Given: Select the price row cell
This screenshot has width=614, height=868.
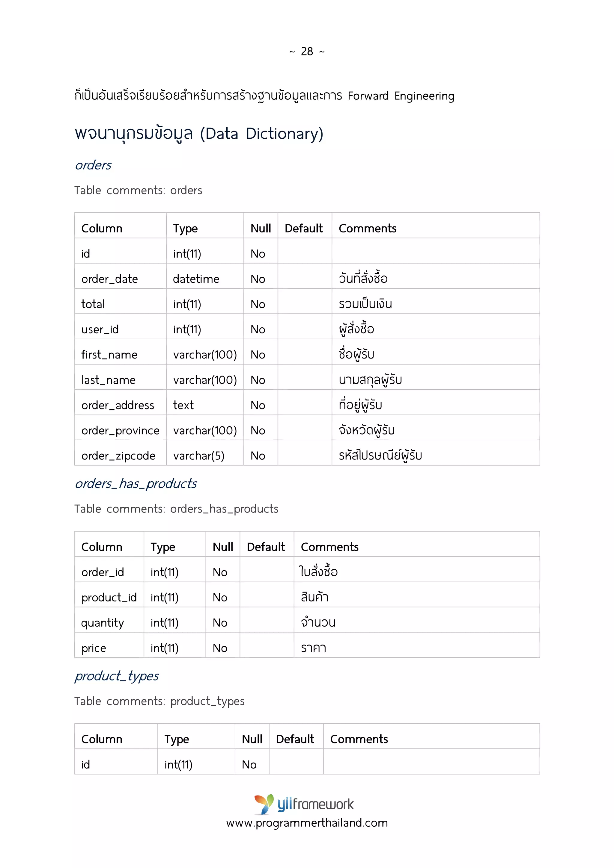Looking at the screenshot, I should [109, 645].
